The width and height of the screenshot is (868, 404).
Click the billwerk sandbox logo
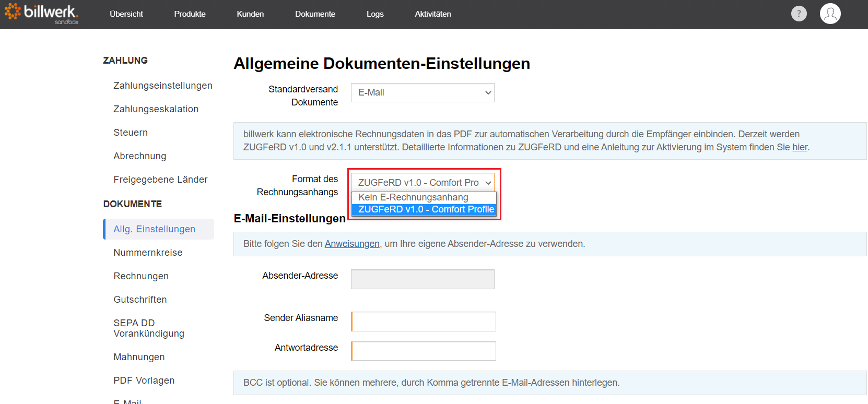[42, 14]
